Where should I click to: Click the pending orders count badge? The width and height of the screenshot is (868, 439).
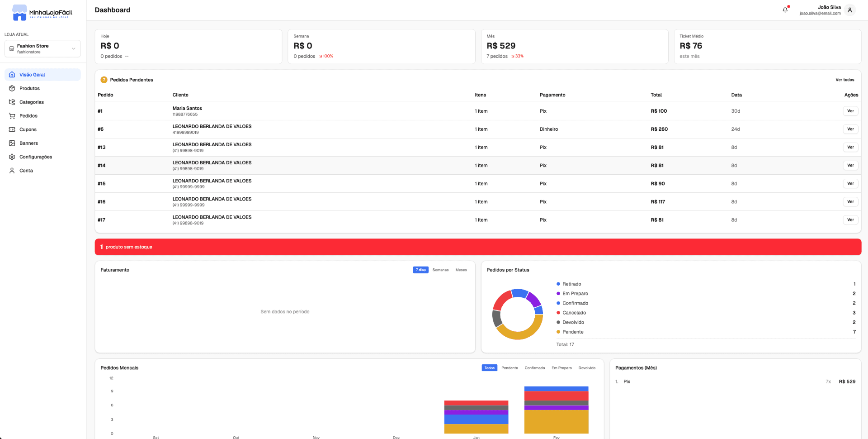(x=104, y=80)
